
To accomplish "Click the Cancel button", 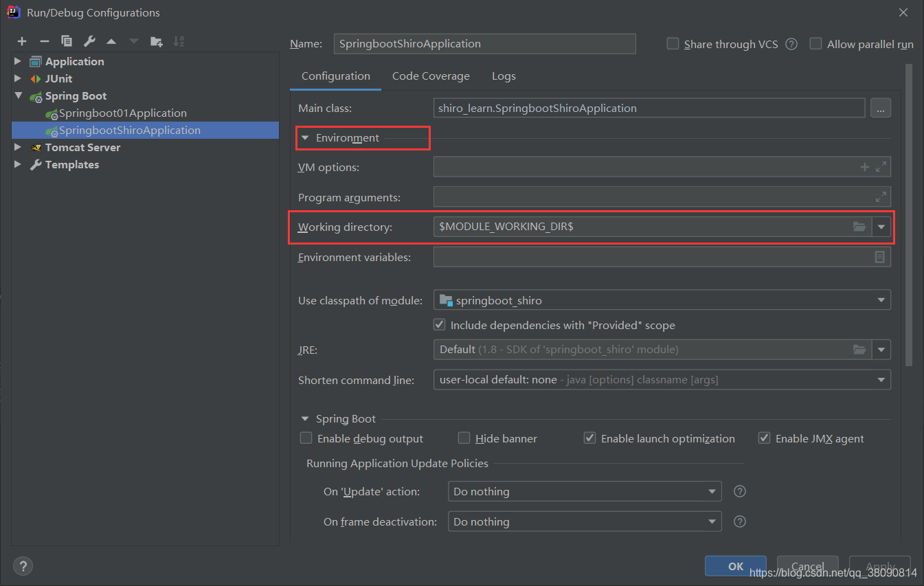I will 808,566.
